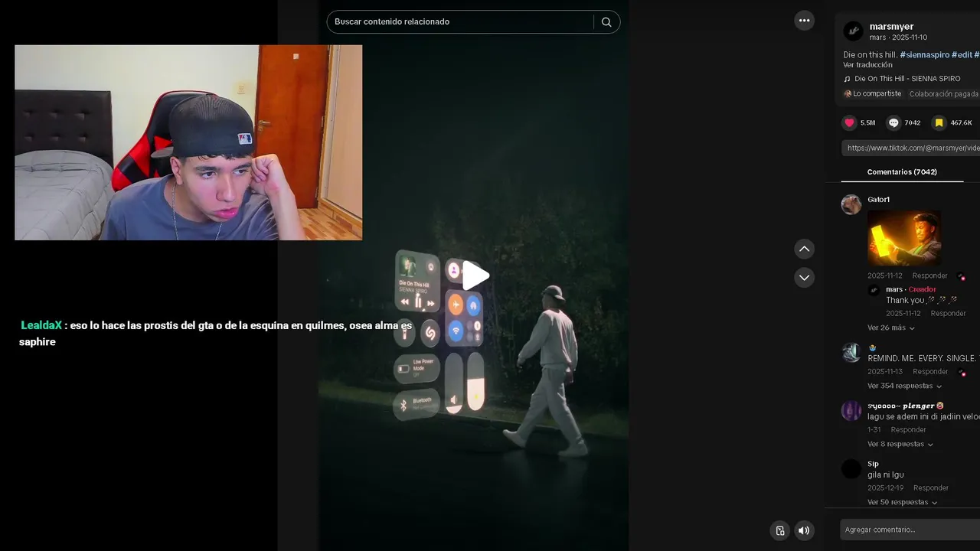Open Gator1 commenter avatar
Screen dimensions: 980x551
pos(851,204)
